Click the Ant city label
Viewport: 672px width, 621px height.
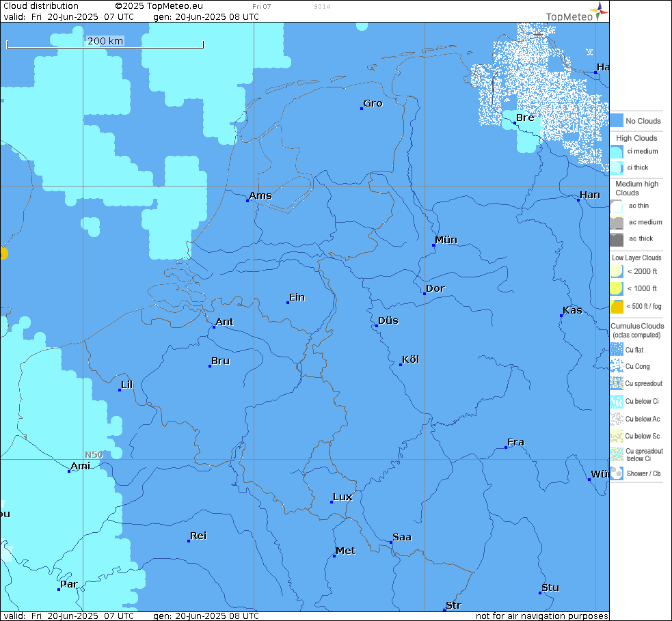(x=224, y=322)
